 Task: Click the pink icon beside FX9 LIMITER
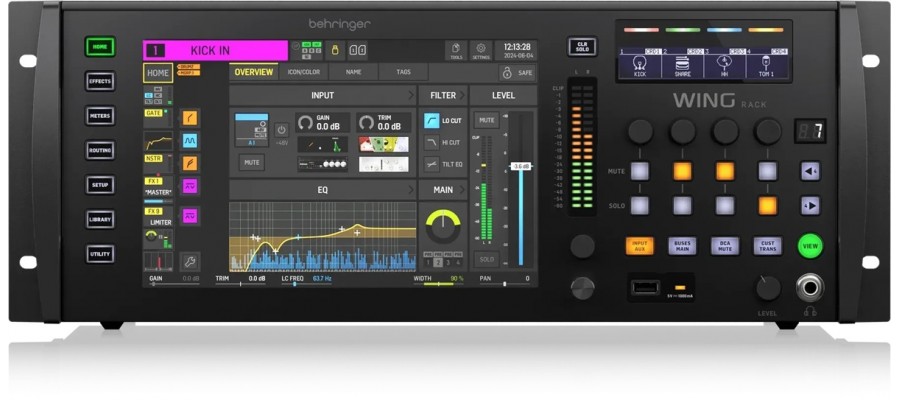pos(190,216)
